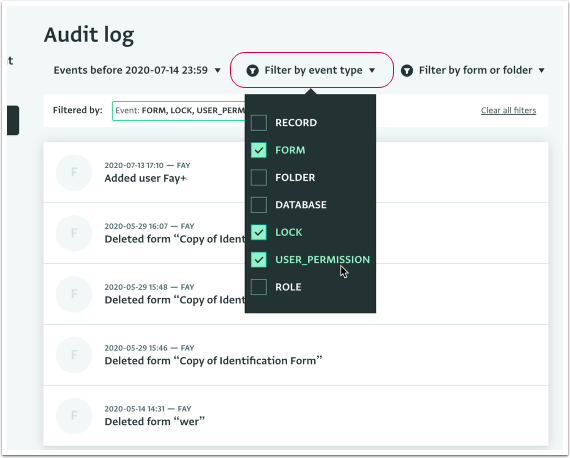Screen dimensions: 570x458
Task: Click the F avatar on the 16:07 event
Action: [x=74, y=233]
